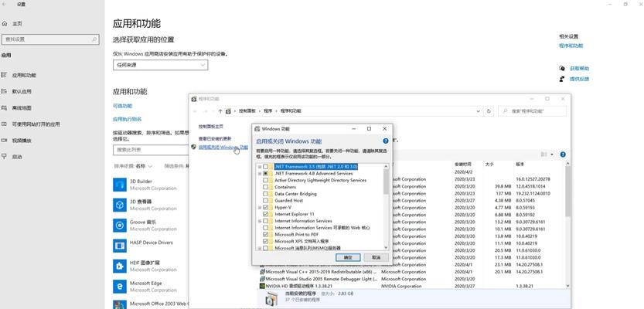Image resolution: width=644 pixels, height=309 pixels.
Task: Expand .NET Framework 4.8 Advanced Services node
Action: point(260,174)
